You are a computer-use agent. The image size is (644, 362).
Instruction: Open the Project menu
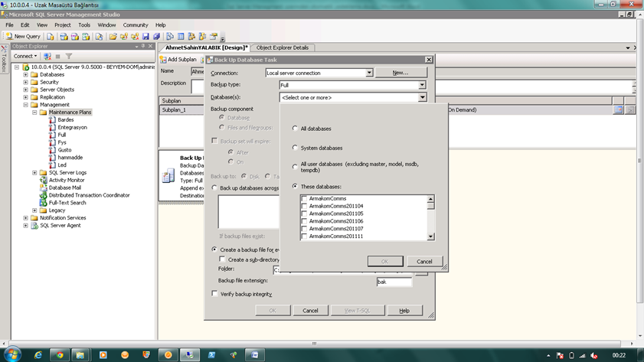point(63,25)
